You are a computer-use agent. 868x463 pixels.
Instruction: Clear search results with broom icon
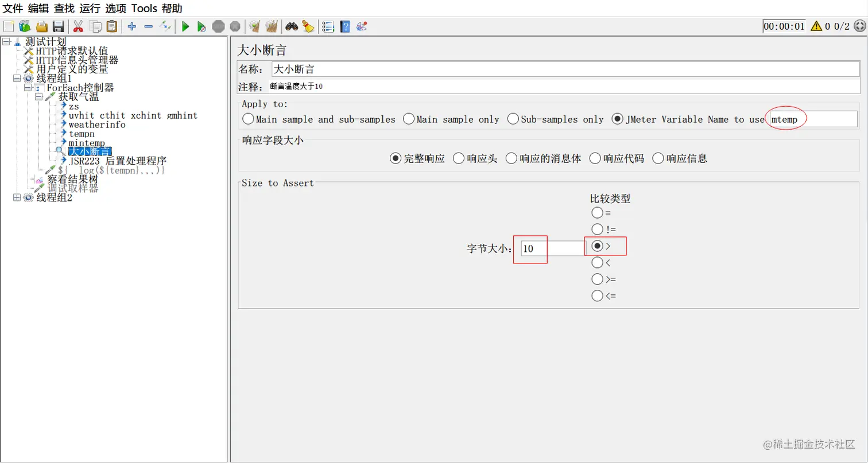(309, 26)
